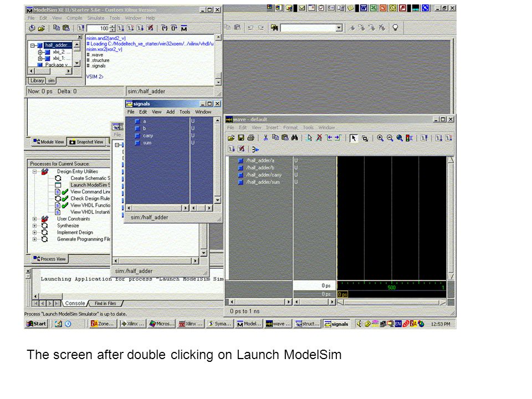Enable Zoom Mode tool in wave toolbar
Screen dimensions: 532x399
(365, 138)
